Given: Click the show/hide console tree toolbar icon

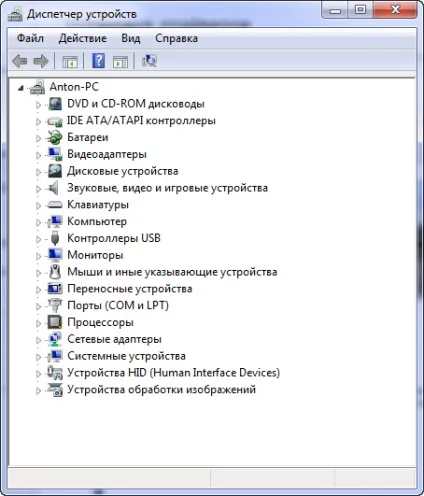Looking at the screenshot, I should 70,61.
